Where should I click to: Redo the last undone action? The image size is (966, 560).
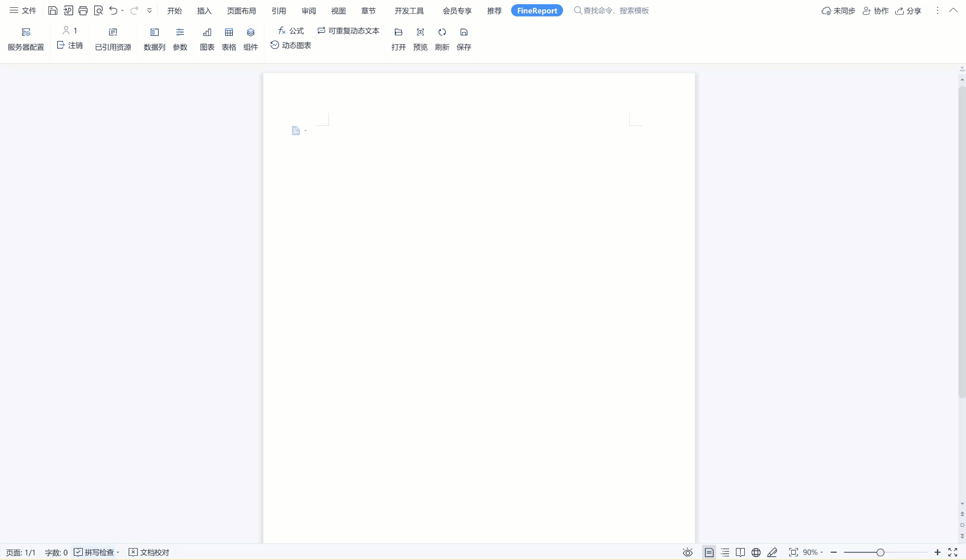click(x=134, y=10)
